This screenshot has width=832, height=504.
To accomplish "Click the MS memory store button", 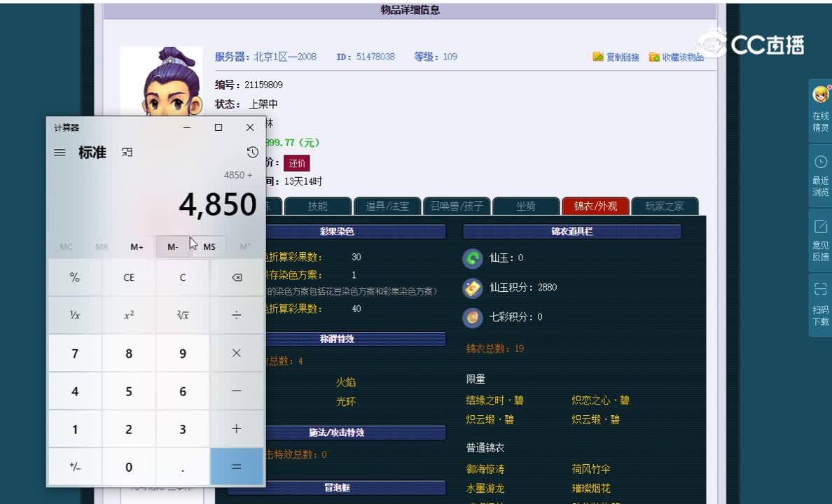I will point(209,246).
